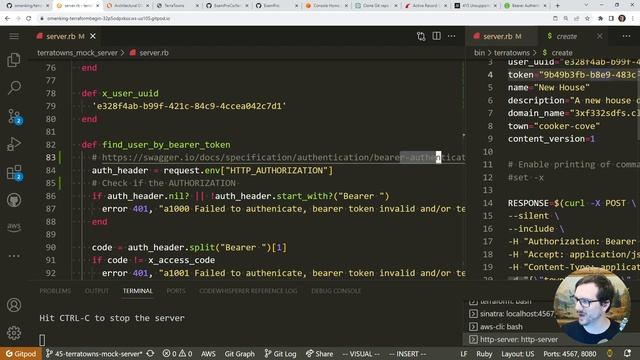
Task: Open Git Graph from status bar
Action: [240, 353]
